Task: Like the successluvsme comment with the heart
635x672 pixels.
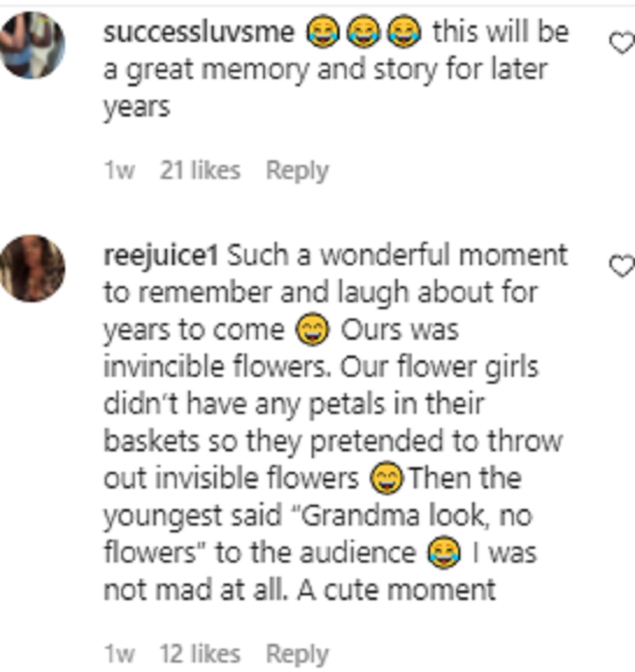Action: point(623,43)
